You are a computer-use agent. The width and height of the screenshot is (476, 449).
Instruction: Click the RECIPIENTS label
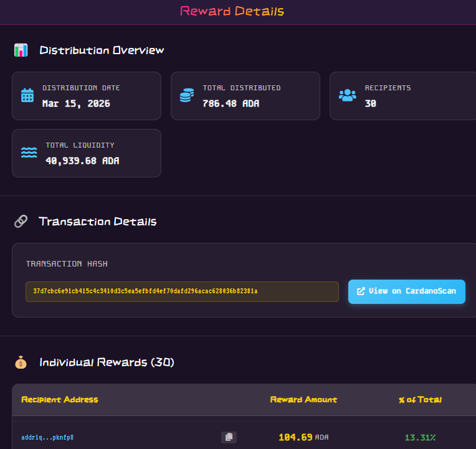(388, 88)
